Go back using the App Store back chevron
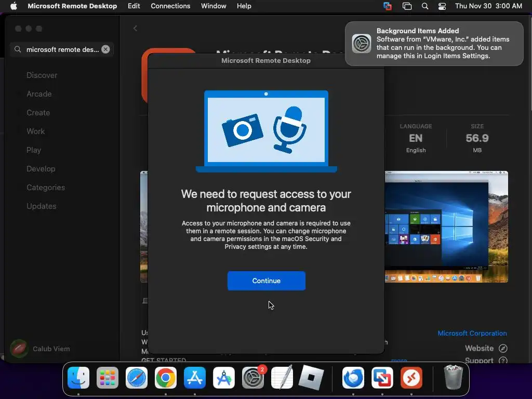Screen dimensions: 532x399 135,29
